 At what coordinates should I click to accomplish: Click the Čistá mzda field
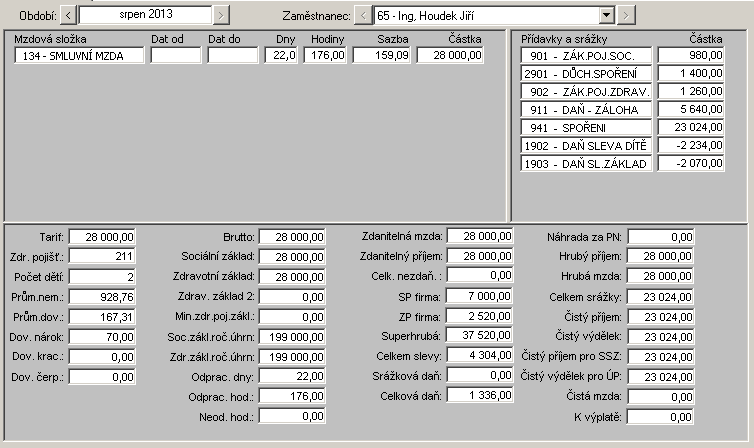(x=661, y=397)
